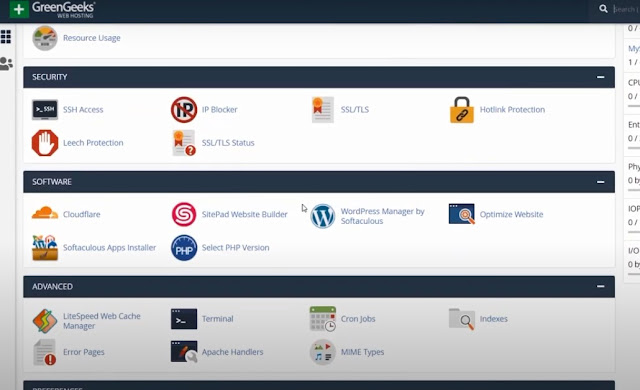The image size is (640, 390).
Task: Open the IP Blocker link
Action: click(x=220, y=110)
